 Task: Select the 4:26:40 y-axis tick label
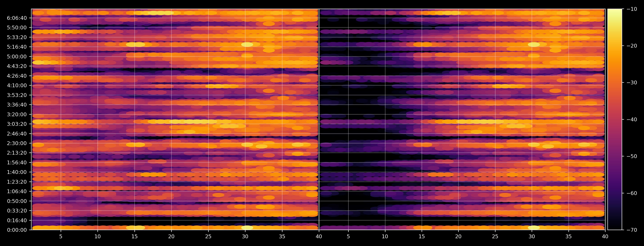tap(17, 76)
